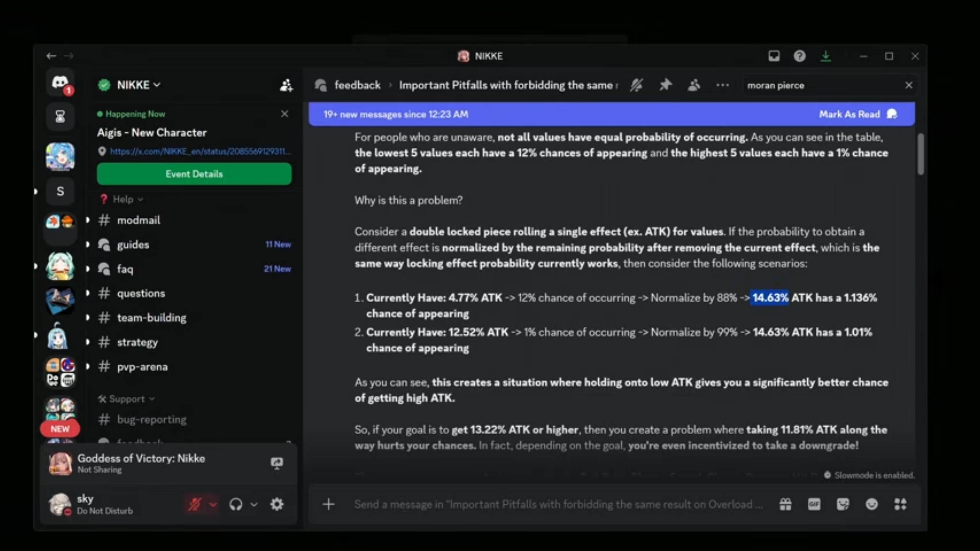The width and height of the screenshot is (980, 551).
Task: Click the stream game screen-share icon
Action: 277,463
